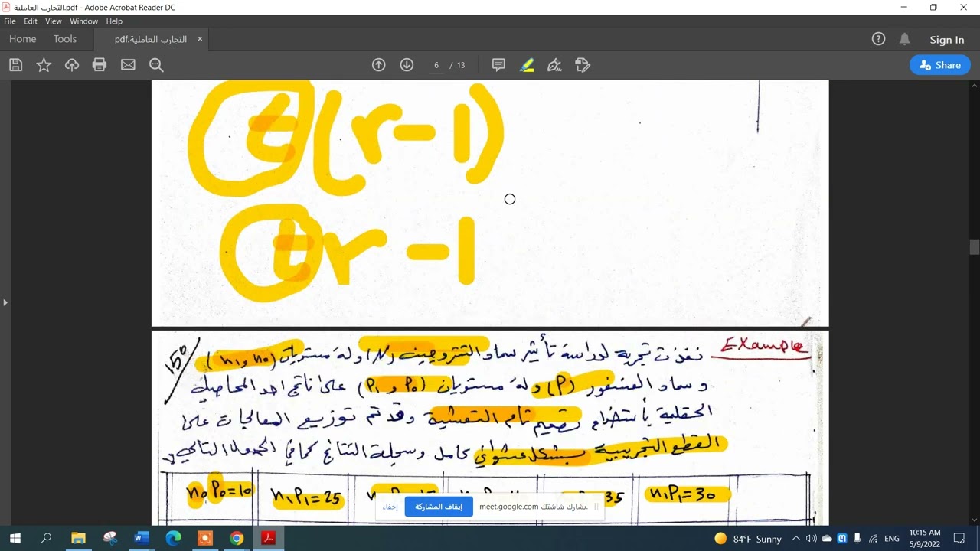Click Sign In

(947, 40)
